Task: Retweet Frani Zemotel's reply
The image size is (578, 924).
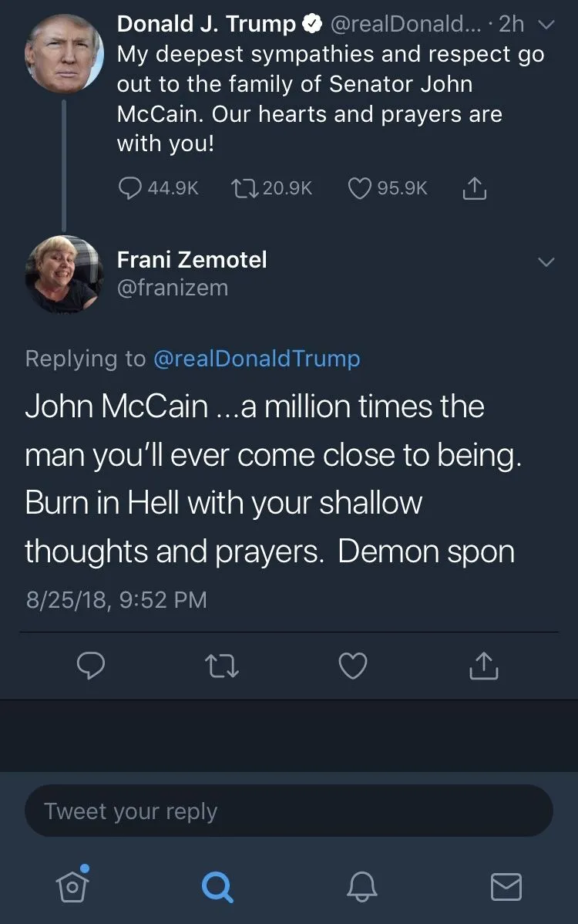Action: (221, 666)
